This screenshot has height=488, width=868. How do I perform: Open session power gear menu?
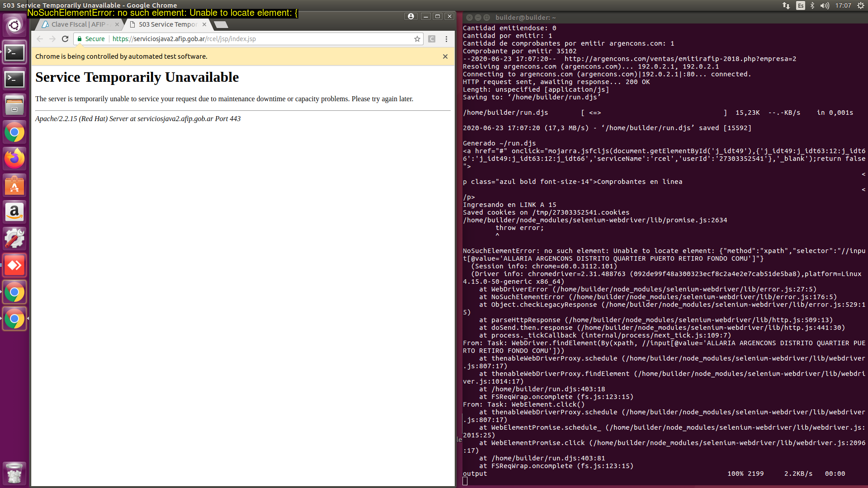[861, 5]
